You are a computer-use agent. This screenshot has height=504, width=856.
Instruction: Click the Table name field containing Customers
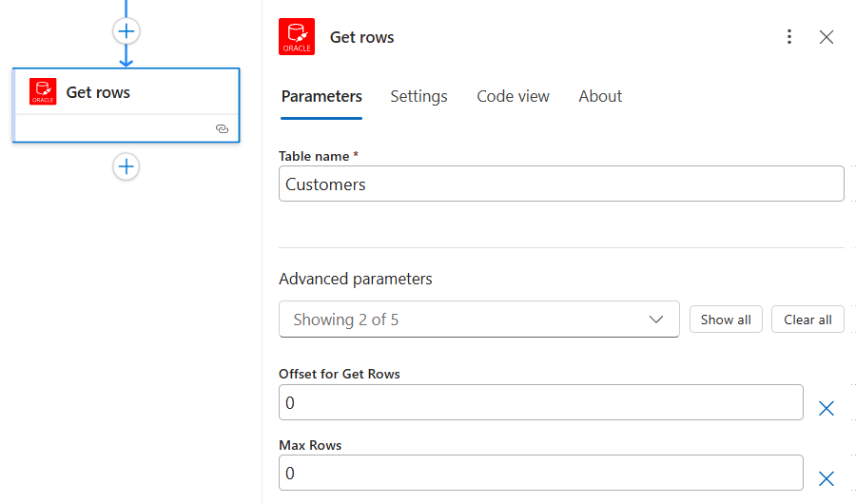click(x=561, y=184)
